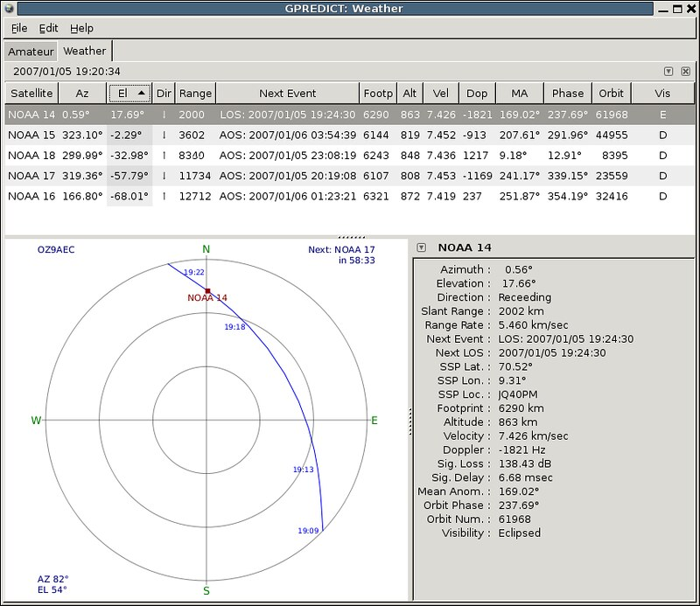Select the NOAA 14 satellite row

pyautogui.click(x=350, y=115)
